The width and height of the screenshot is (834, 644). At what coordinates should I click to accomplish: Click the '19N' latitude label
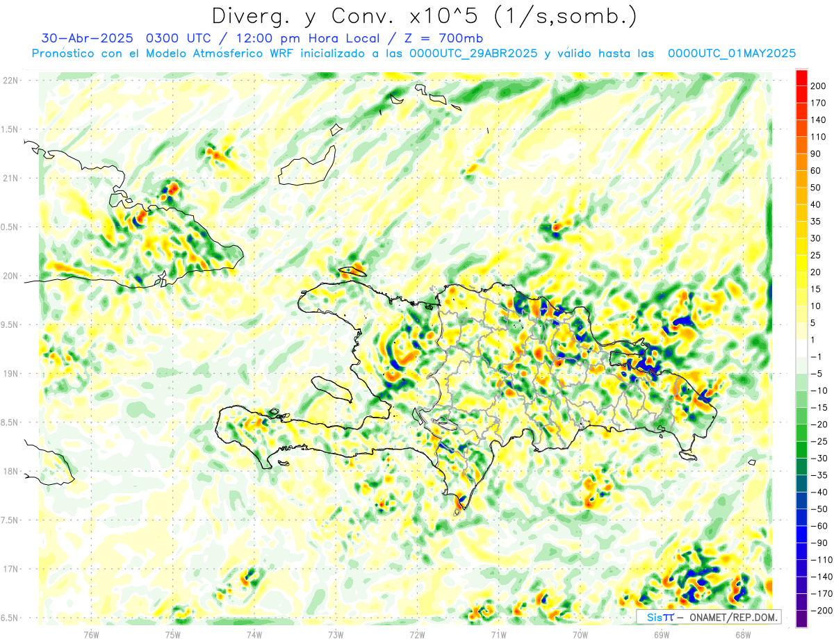point(10,374)
